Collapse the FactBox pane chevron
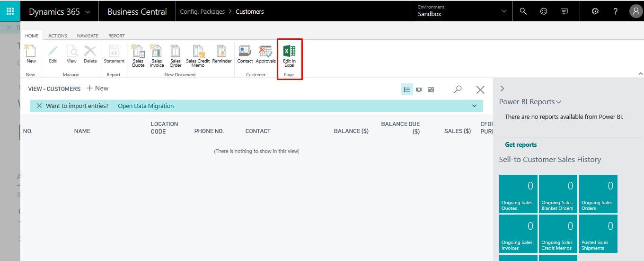This screenshot has width=644, height=261. click(x=502, y=89)
